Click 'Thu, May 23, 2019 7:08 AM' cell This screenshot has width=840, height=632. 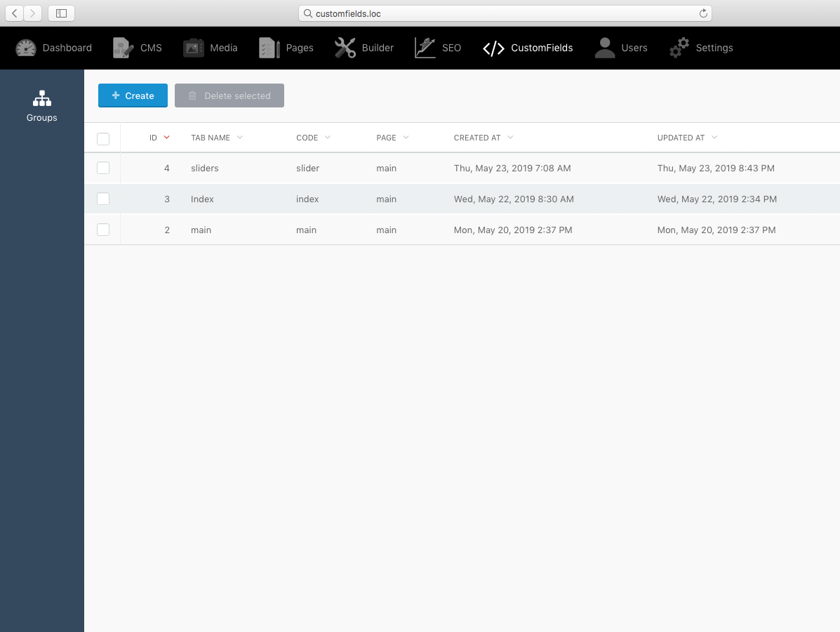(x=512, y=169)
